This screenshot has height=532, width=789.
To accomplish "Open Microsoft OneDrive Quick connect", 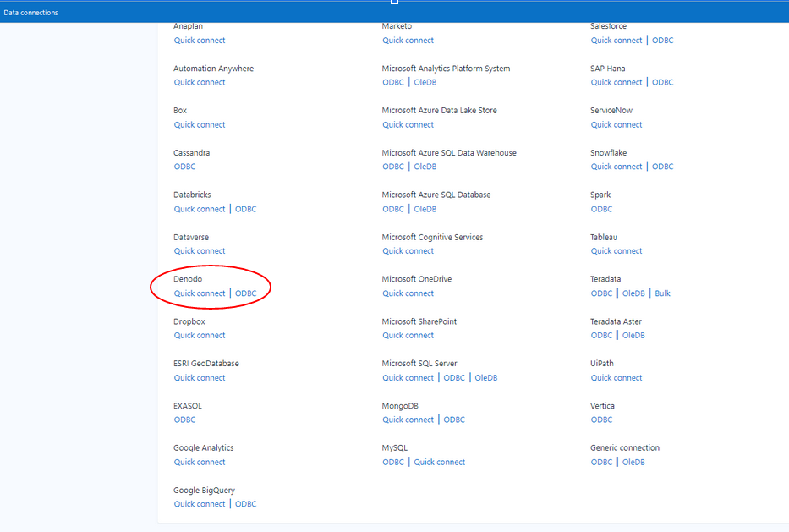I will [408, 293].
